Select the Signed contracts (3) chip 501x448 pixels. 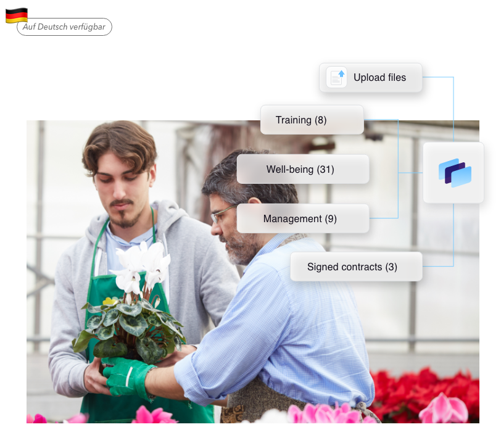[355, 267]
